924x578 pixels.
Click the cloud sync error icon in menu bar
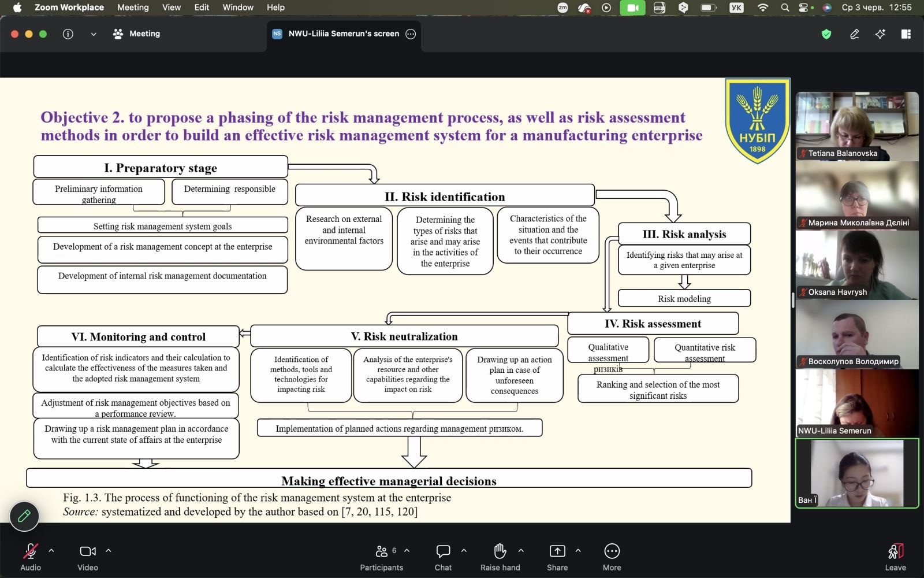pyautogui.click(x=584, y=8)
